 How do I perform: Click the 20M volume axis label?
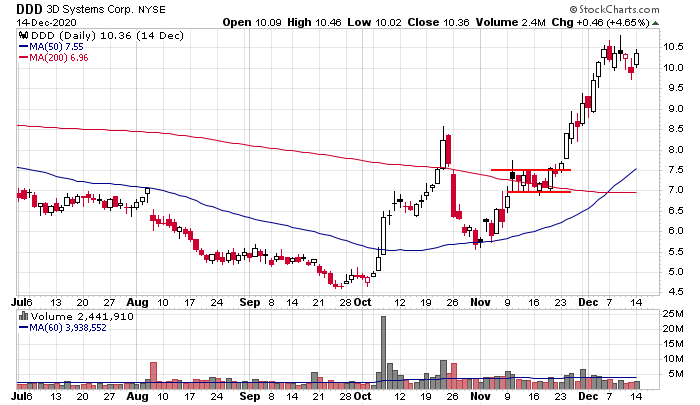673,329
